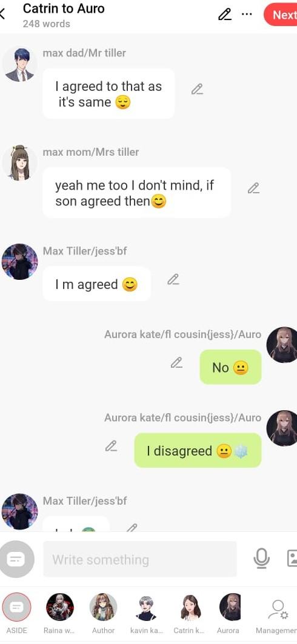Viewport: 297px width, 644px height.
Task: Open the image attachment icon
Action: (292, 559)
